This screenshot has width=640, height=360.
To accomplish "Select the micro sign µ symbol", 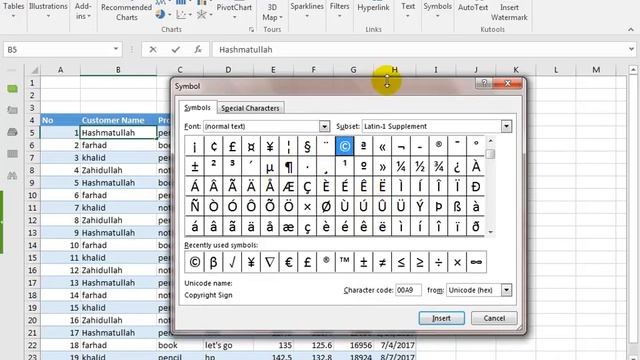I will pyautogui.click(x=269, y=166).
